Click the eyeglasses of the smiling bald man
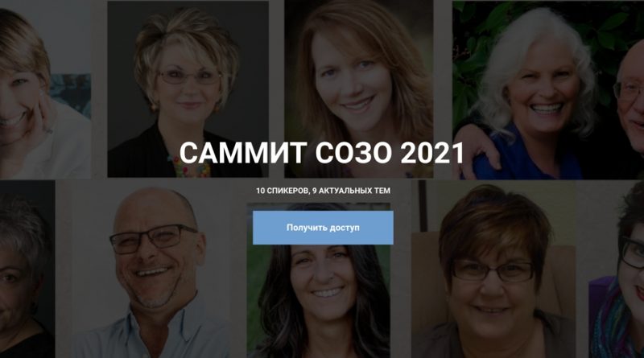 (x=153, y=238)
